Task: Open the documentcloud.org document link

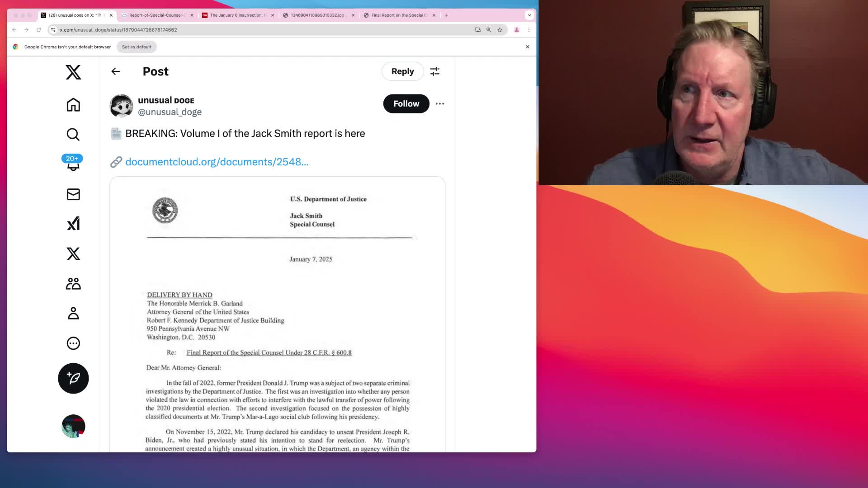Action: pos(217,162)
